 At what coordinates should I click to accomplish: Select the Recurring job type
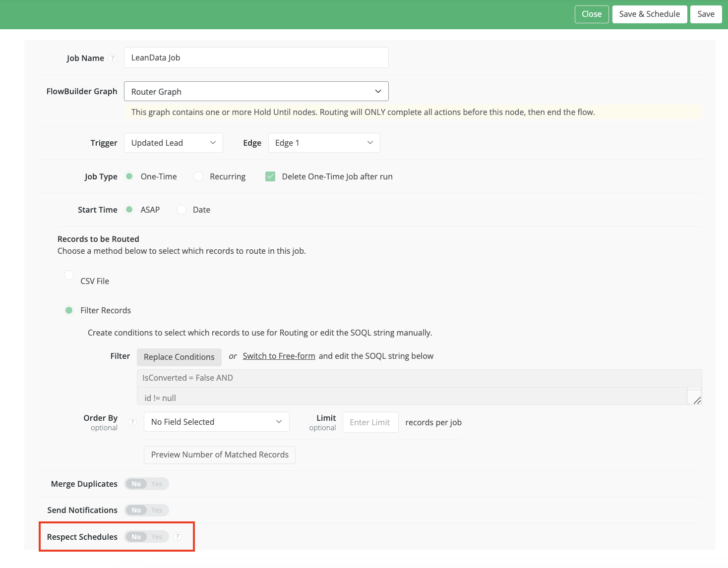pyautogui.click(x=198, y=176)
